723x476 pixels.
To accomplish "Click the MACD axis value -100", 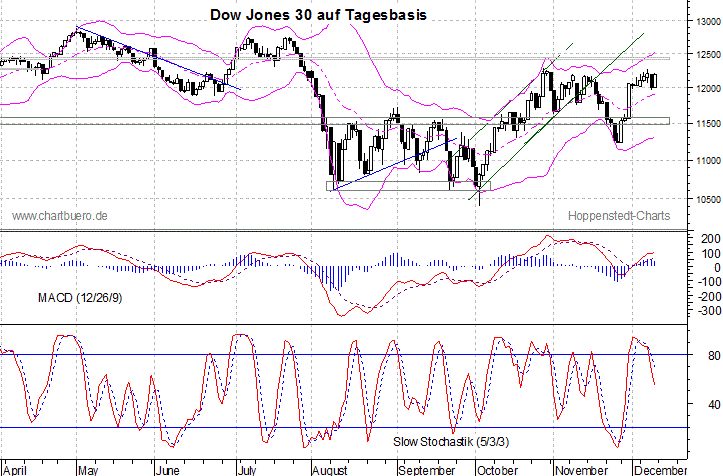I will [708, 282].
